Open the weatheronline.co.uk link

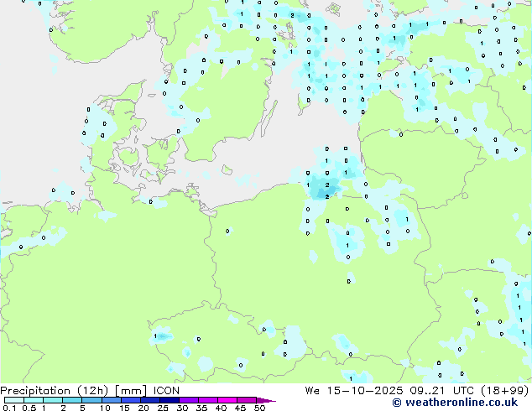point(455,403)
